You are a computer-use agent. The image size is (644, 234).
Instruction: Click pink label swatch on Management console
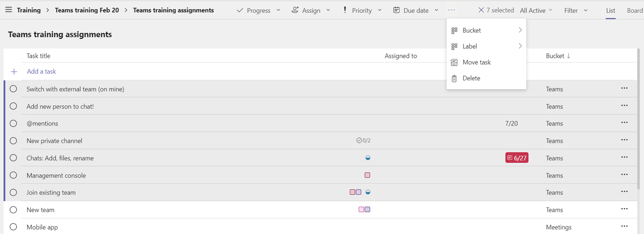(x=367, y=175)
